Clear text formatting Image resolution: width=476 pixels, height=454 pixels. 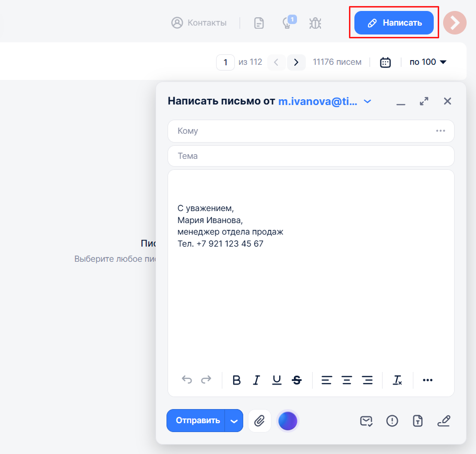(x=398, y=380)
